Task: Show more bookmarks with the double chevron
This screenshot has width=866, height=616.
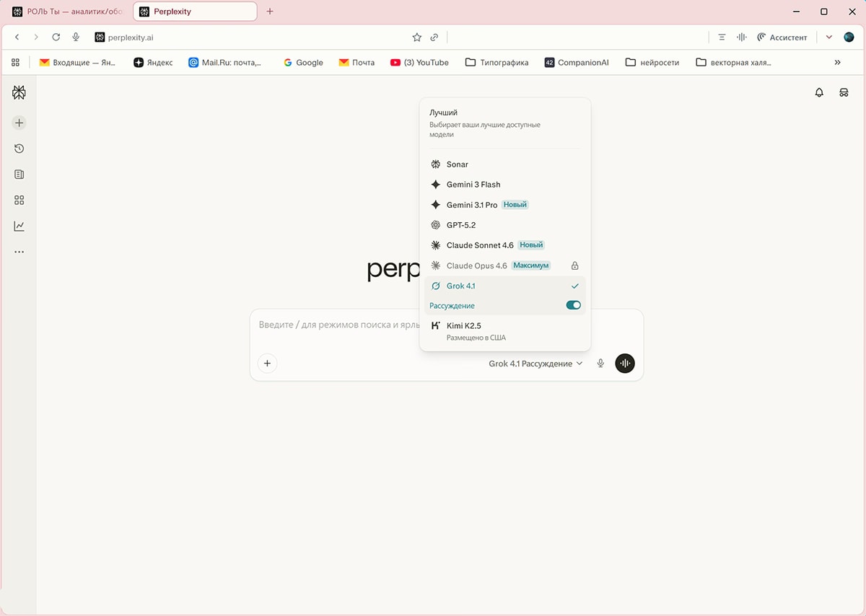Action: [x=838, y=63]
